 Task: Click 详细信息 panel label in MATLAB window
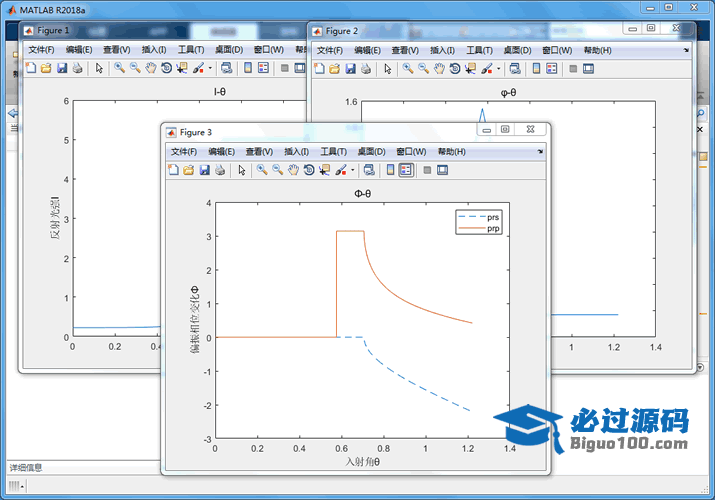(x=26, y=468)
